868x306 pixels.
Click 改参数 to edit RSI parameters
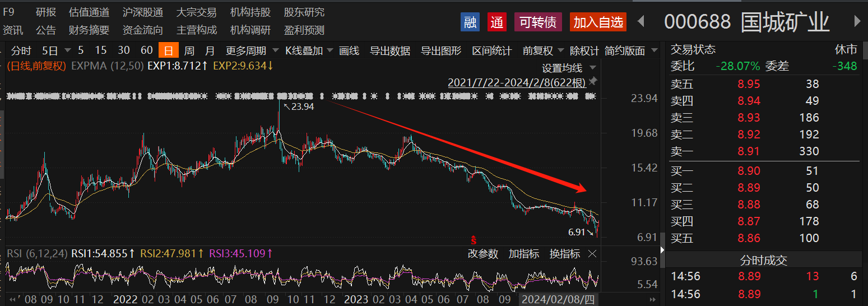[483, 254]
